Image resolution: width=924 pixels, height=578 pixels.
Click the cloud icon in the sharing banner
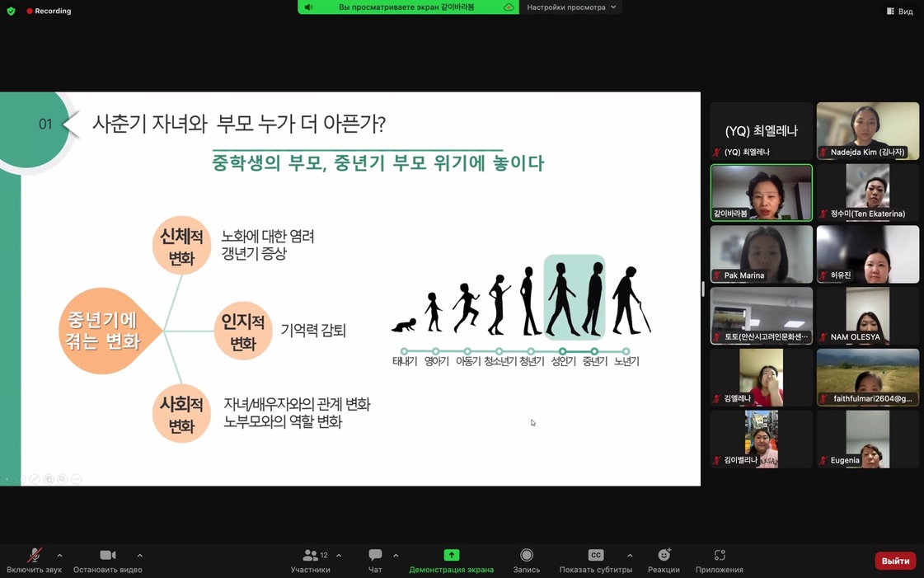pyautogui.click(x=509, y=7)
